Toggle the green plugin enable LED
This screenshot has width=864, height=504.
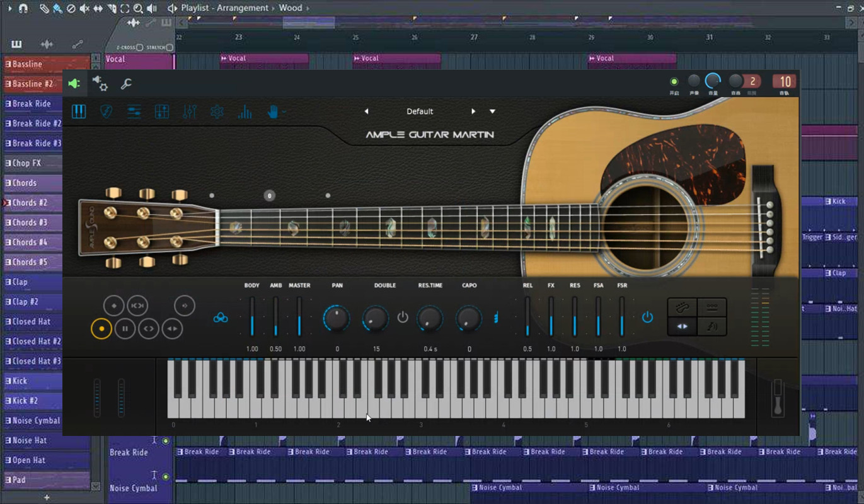coord(674,81)
